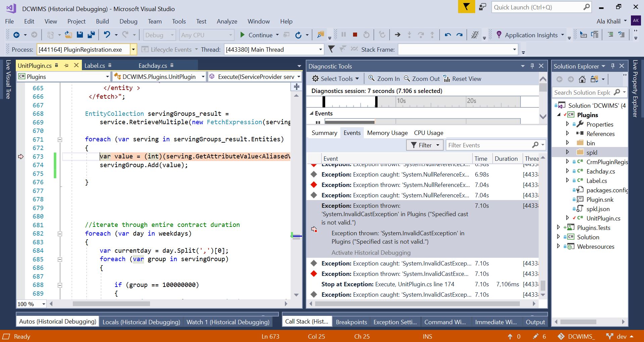Select UnitPlugin.cs in Solution Explorer
Screen dimensions: 644x342
tap(603, 218)
